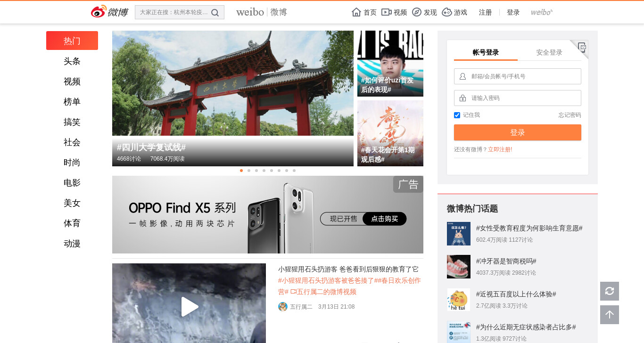Viewport: 644px width, 343px height.
Task: Switch to the 帐号登录 tab
Action: (486, 52)
